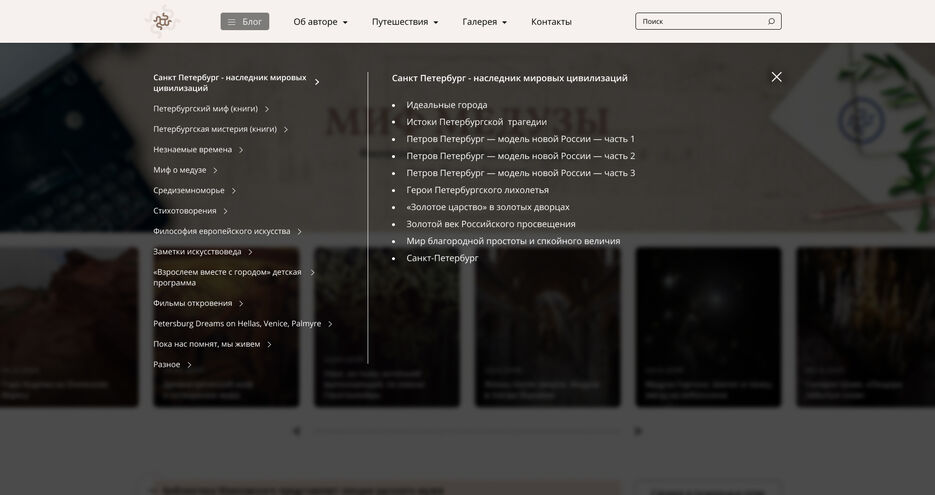Select category Санкт Петербург - наследник мировых цивилизаций
Screen dimensions: 935x495
coord(230,82)
